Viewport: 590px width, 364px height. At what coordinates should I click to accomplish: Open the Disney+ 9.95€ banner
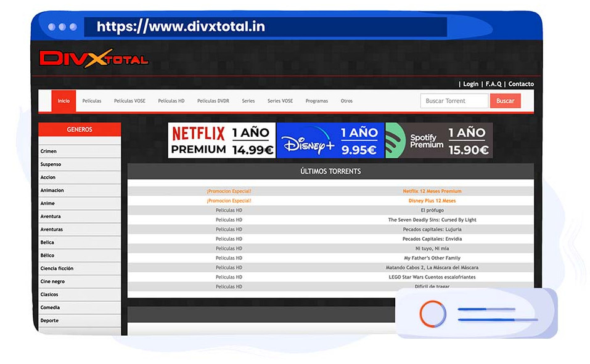click(330, 140)
